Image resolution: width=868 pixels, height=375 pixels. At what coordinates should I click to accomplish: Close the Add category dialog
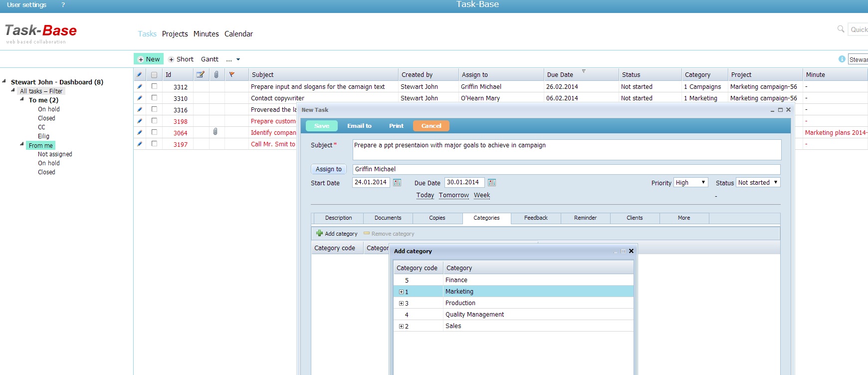click(x=631, y=251)
